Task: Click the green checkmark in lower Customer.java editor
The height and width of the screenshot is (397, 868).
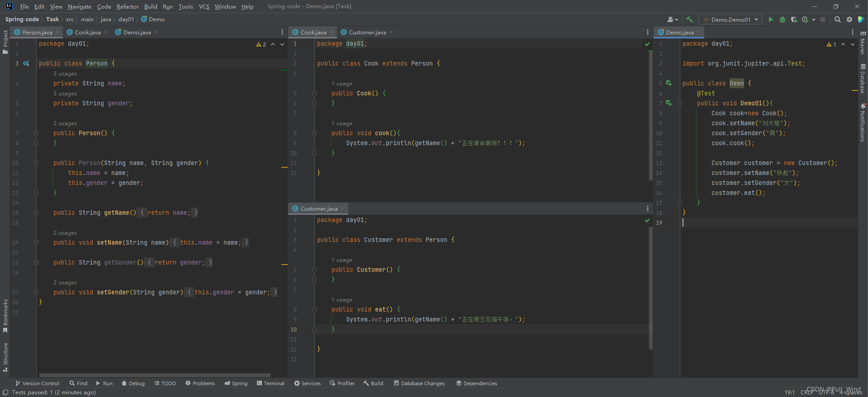Action: pyautogui.click(x=647, y=220)
